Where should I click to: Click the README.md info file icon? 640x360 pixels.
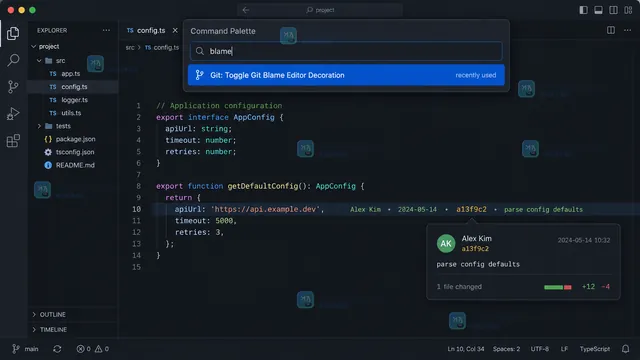coord(48,165)
